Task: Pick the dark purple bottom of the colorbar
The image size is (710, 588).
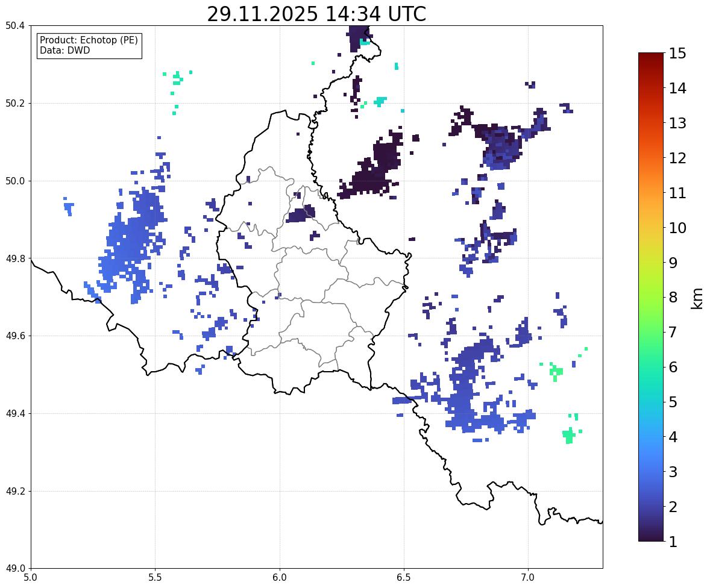Action: tap(651, 538)
